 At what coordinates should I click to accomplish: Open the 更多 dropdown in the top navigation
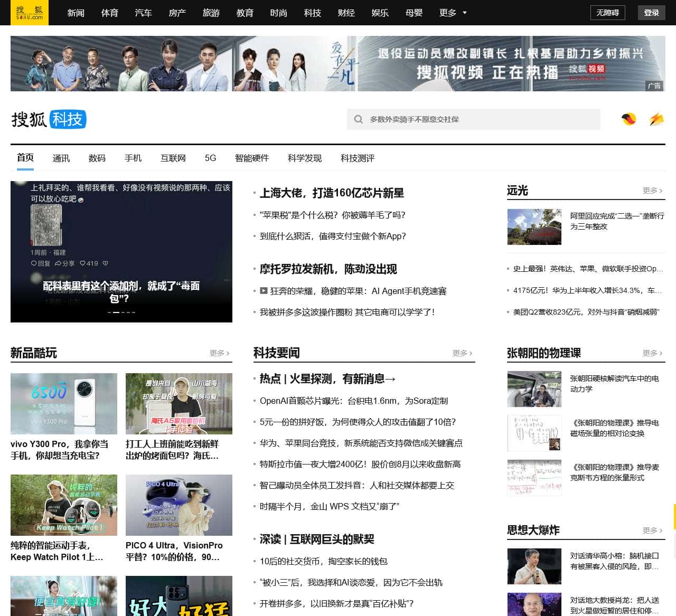pyautogui.click(x=452, y=13)
